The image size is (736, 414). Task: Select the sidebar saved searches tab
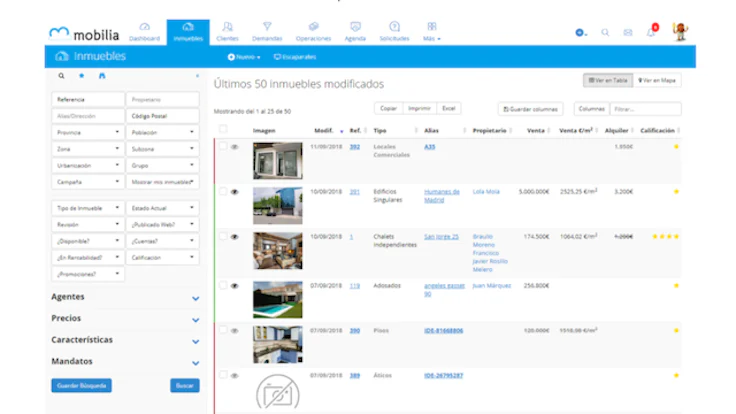(102, 76)
